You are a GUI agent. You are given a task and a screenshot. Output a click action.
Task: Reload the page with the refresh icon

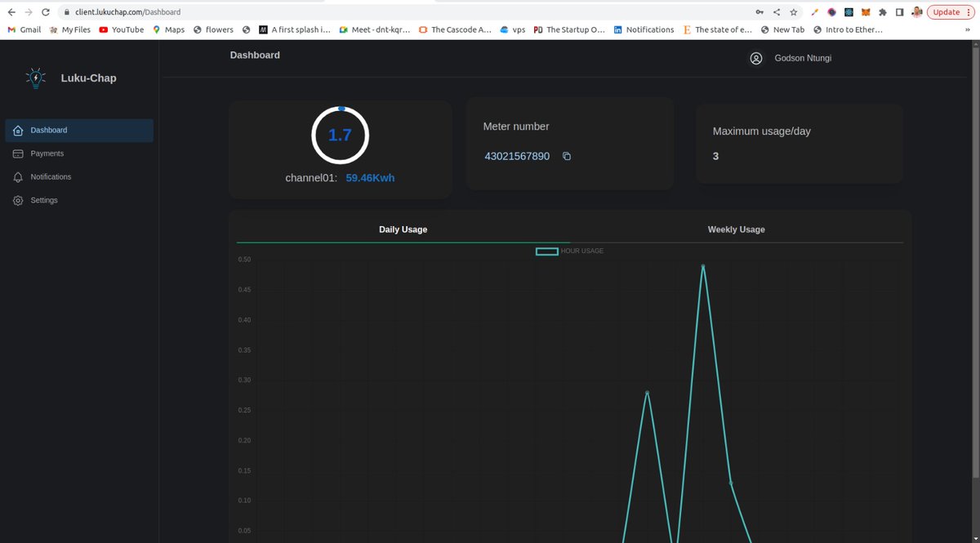click(x=47, y=12)
